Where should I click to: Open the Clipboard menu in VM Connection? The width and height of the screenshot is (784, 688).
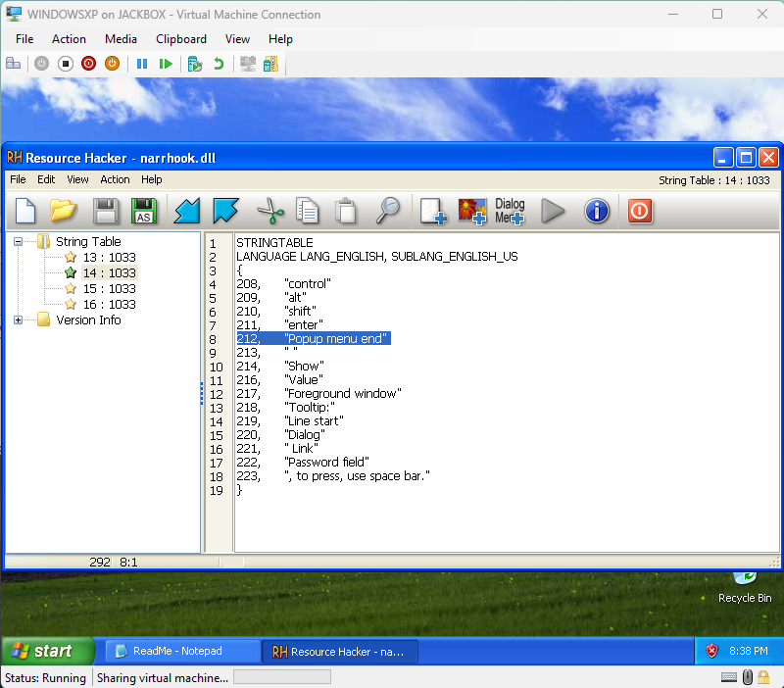click(x=181, y=39)
